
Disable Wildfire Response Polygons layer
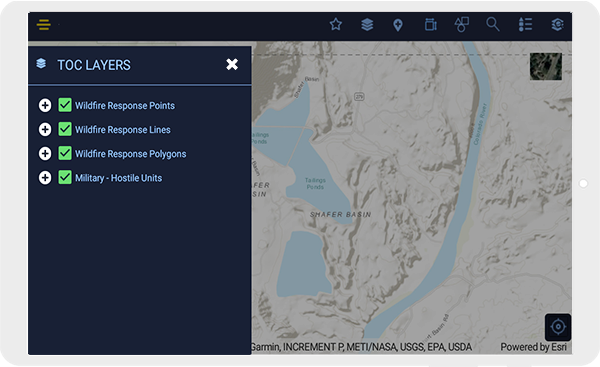(x=65, y=153)
